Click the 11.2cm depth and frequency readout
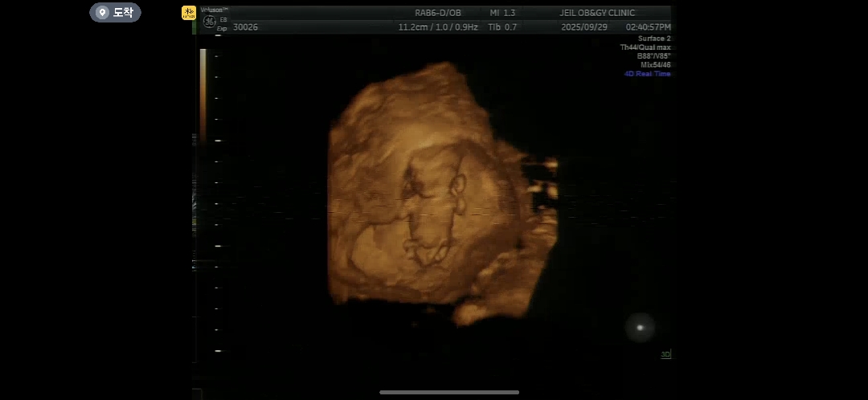868x400 pixels. 438,27
